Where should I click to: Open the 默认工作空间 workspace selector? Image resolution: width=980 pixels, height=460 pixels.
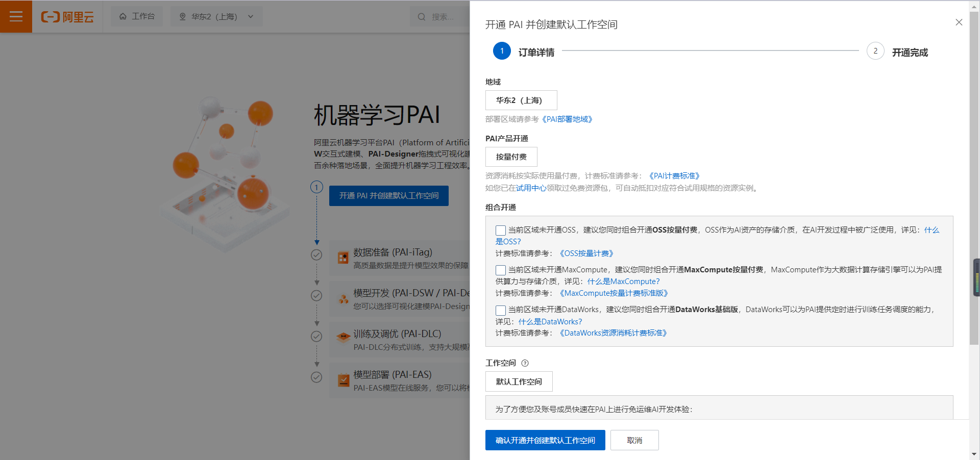519,381
